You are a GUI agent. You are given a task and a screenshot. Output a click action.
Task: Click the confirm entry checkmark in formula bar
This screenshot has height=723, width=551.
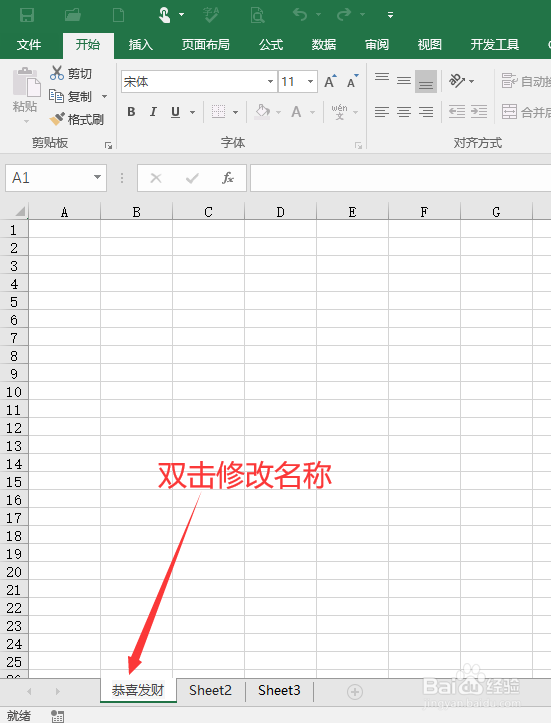(x=192, y=178)
